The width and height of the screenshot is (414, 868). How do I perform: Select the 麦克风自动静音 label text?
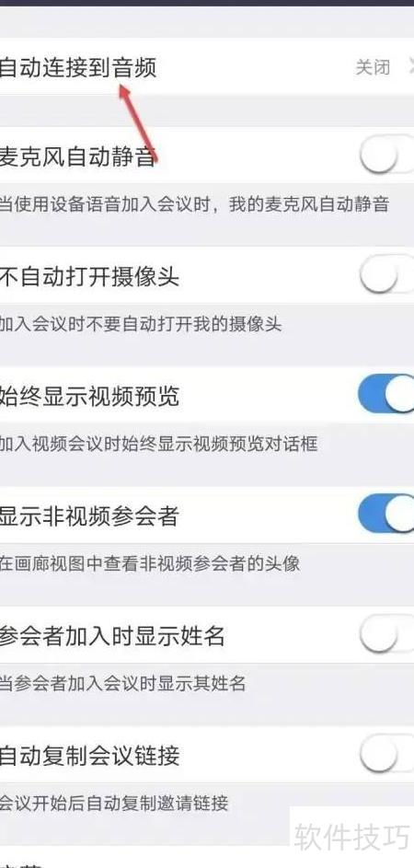pyautogui.click(x=77, y=156)
